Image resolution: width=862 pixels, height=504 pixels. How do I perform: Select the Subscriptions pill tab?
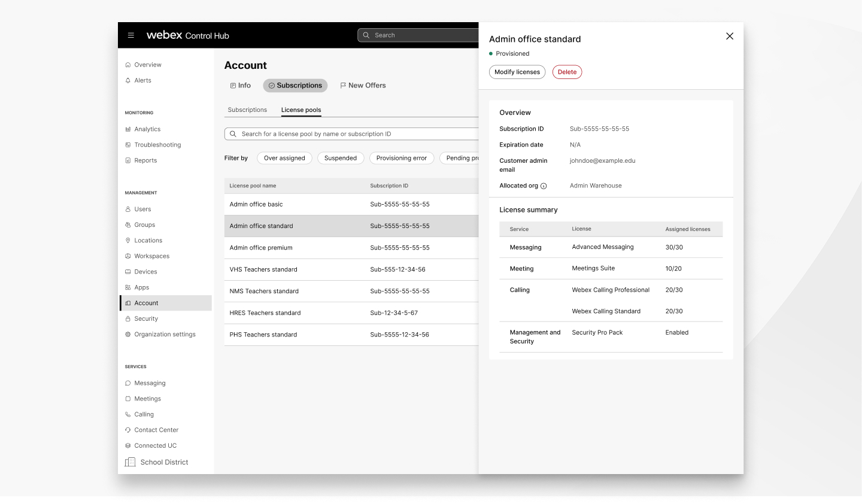point(295,86)
